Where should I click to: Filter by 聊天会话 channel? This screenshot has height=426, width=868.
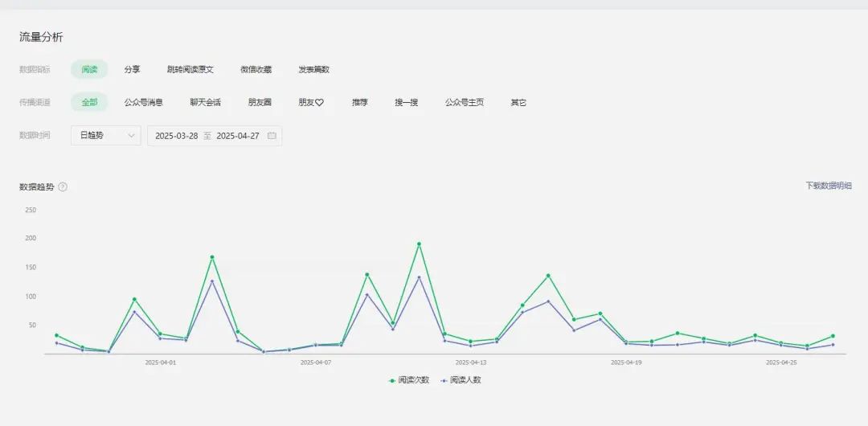[206, 103]
